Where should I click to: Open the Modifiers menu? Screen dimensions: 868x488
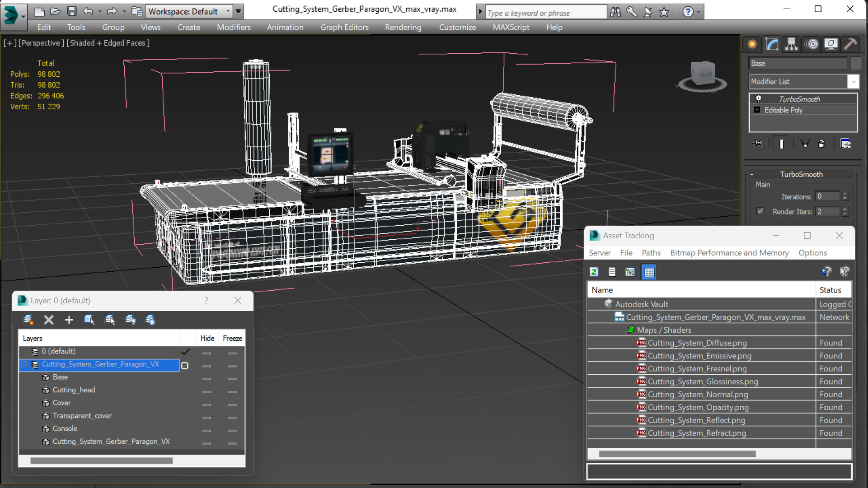(234, 27)
